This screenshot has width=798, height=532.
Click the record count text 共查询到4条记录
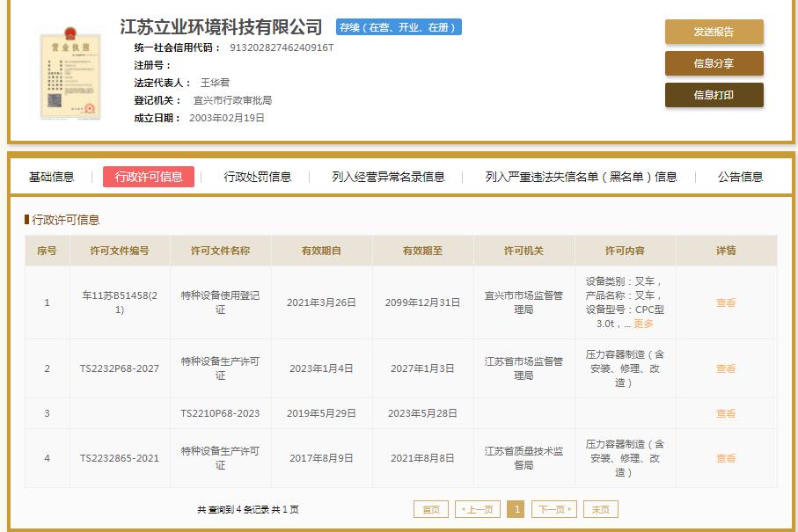(x=233, y=509)
